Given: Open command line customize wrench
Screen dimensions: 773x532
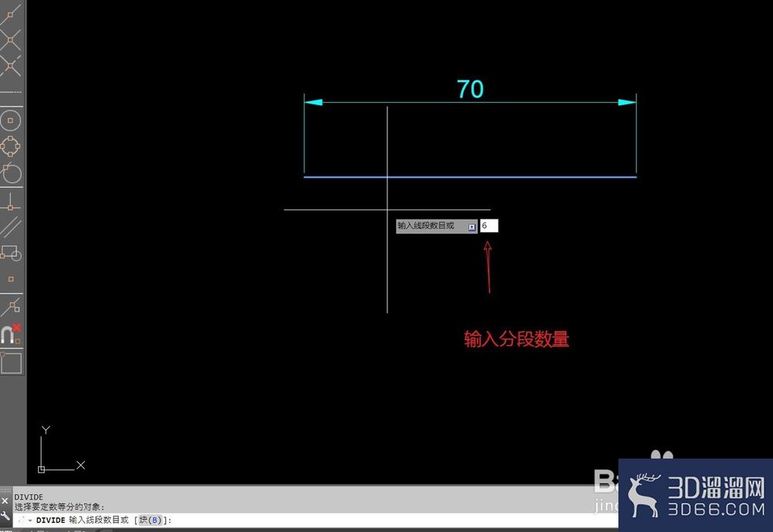Looking at the screenshot, I should (5, 517).
